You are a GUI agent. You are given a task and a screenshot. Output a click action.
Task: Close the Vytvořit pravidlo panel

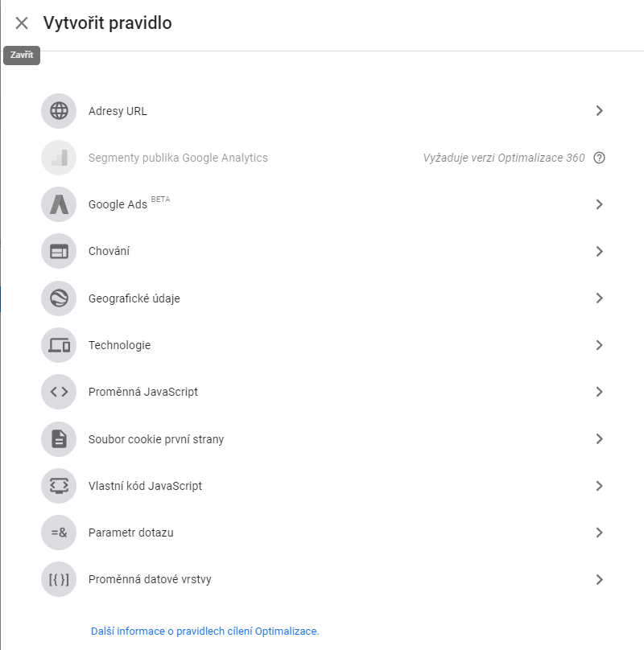pos(22,23)
